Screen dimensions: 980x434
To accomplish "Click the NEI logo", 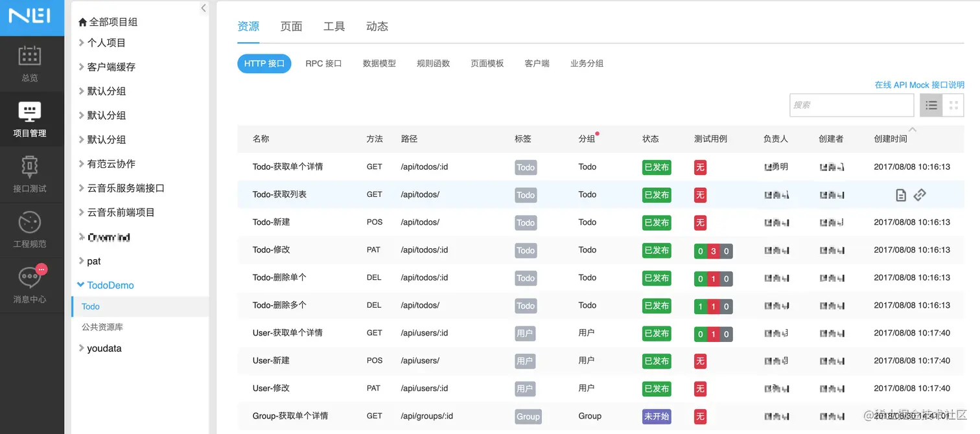I will [30, 16].
